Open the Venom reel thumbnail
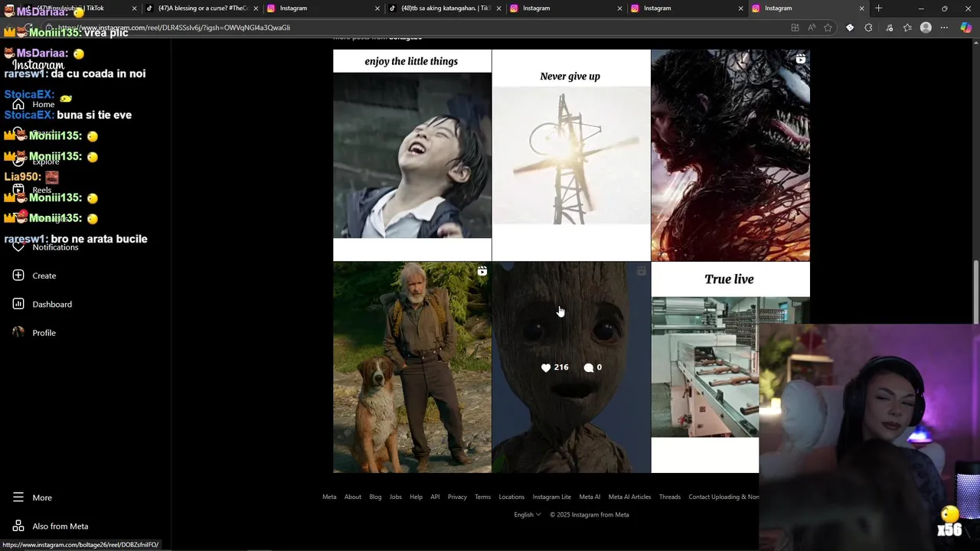The image size is (980, 551). coord(730,155)
